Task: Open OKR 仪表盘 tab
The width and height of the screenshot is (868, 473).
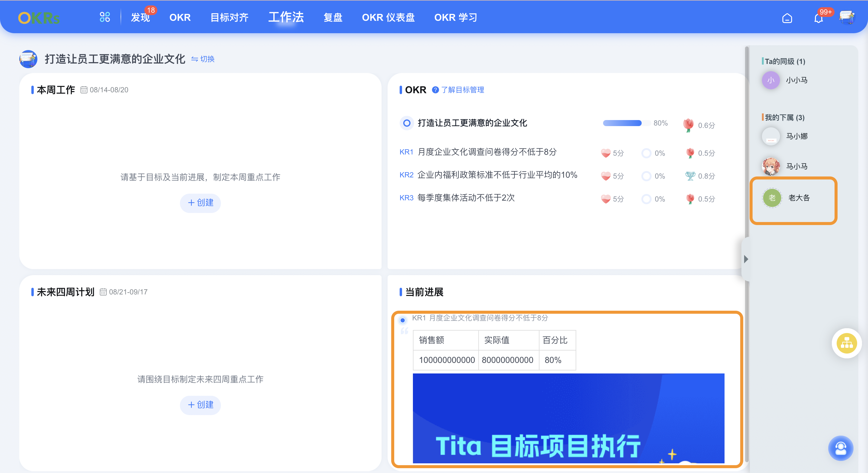Action: coord(388,17)
